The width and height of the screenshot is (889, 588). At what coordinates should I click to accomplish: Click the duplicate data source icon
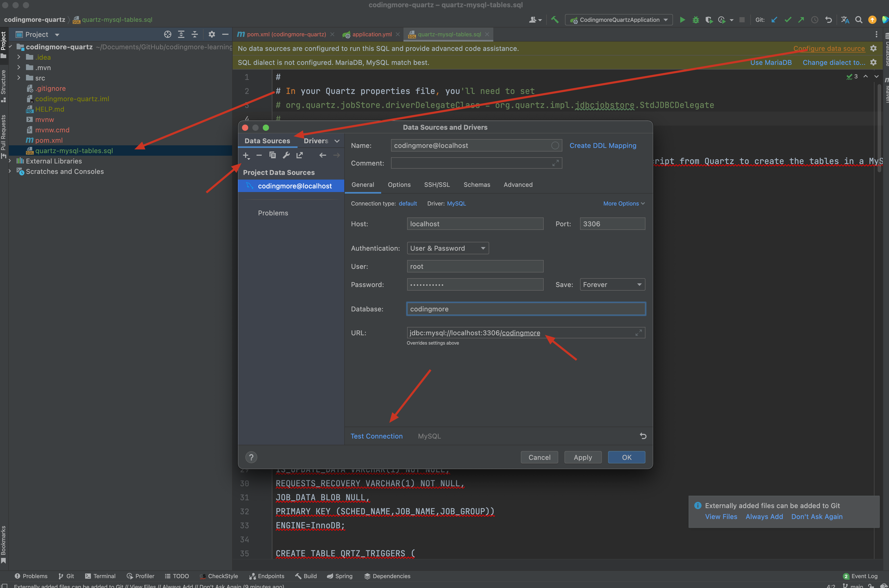point(273,155)
